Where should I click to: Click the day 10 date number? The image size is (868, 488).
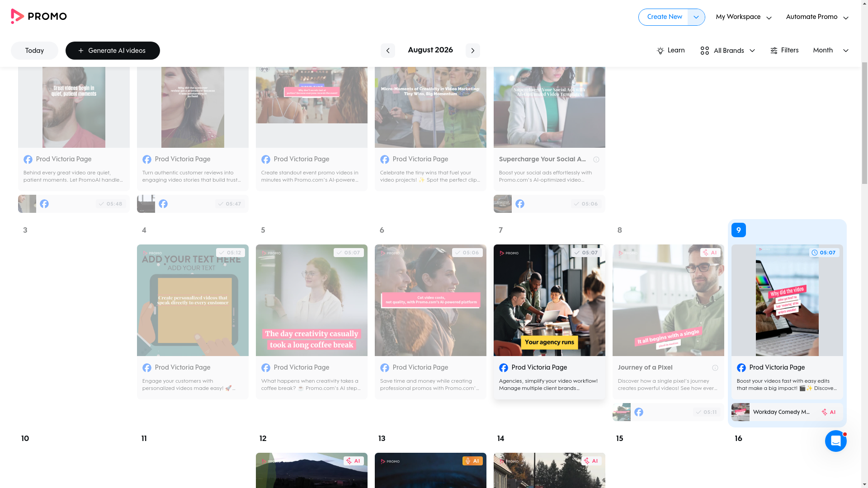[x=25, y=439]
